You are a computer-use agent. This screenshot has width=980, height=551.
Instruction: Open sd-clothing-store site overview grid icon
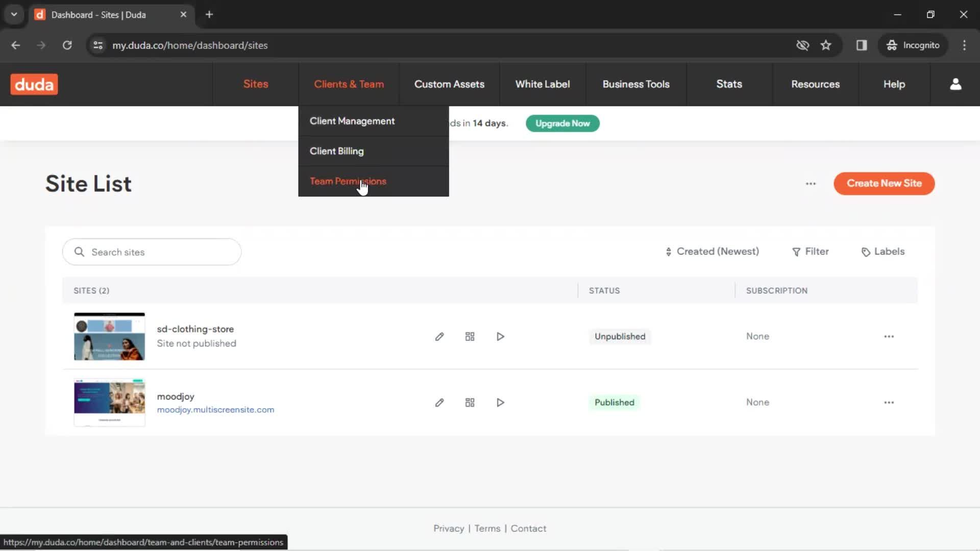(470, 337)
